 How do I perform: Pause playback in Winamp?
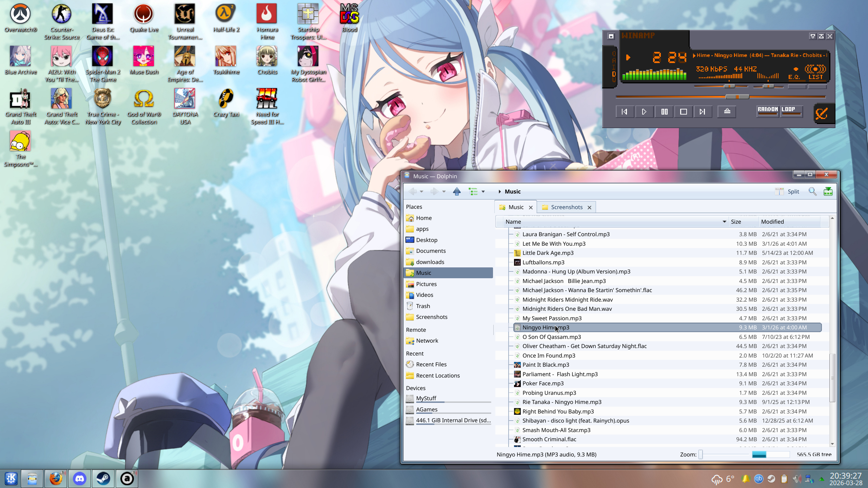click(664, 111)
